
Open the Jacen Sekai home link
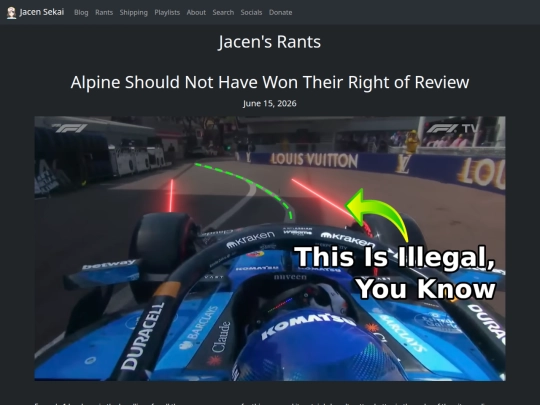(35, 12)
